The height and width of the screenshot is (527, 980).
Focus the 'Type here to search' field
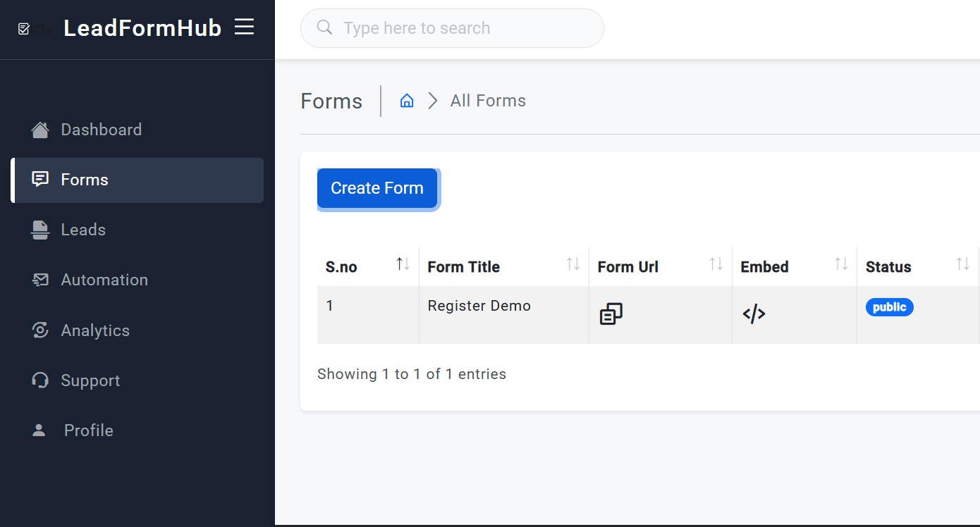click(452, 28)
